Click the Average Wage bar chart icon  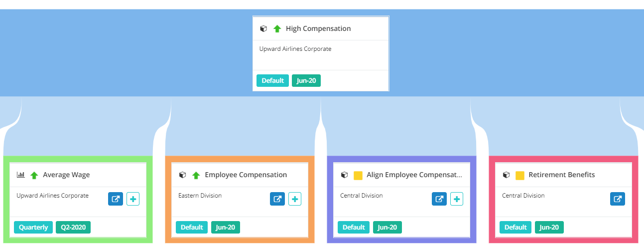(20, 175)
